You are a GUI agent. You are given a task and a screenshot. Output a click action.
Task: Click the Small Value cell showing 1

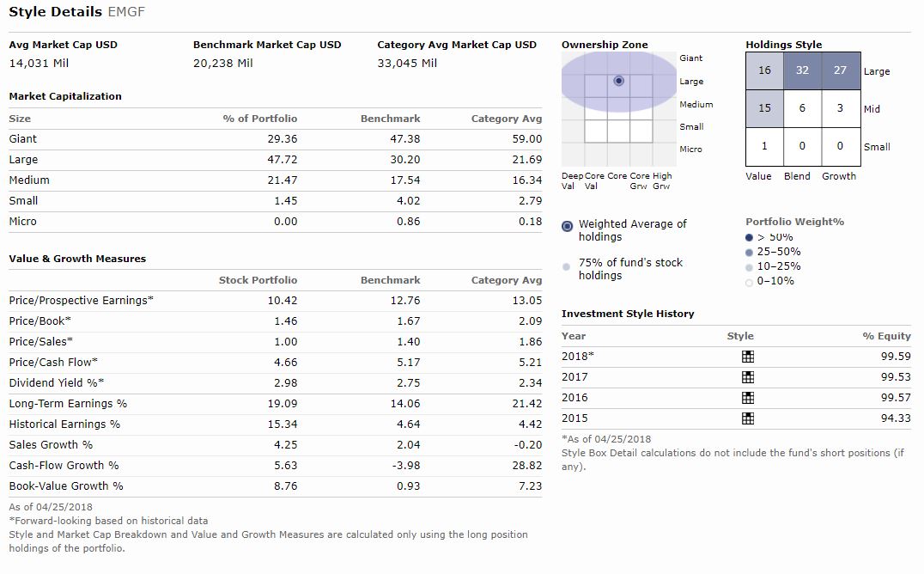point(763,147)
